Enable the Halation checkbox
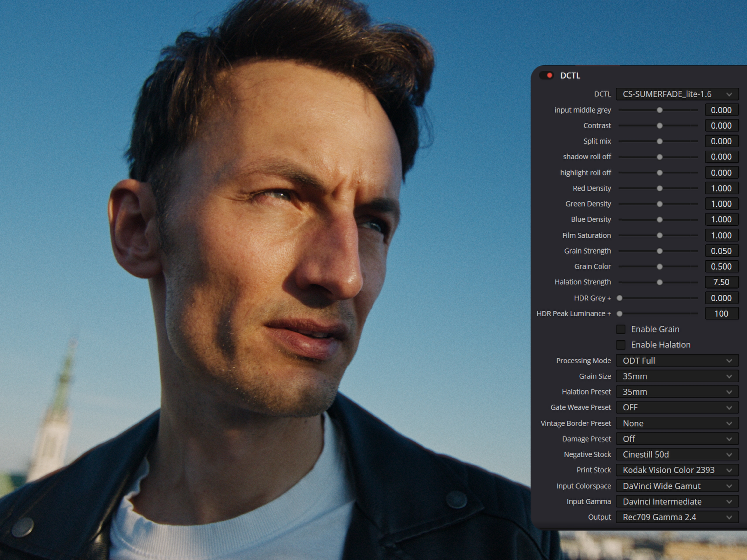 tap(621, 345)
